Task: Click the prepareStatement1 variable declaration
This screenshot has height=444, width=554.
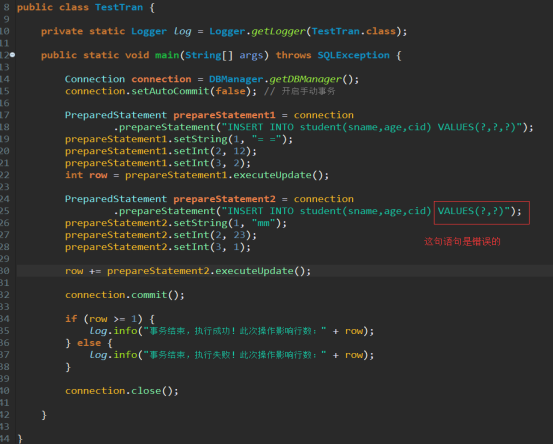Action: (224, 116)
